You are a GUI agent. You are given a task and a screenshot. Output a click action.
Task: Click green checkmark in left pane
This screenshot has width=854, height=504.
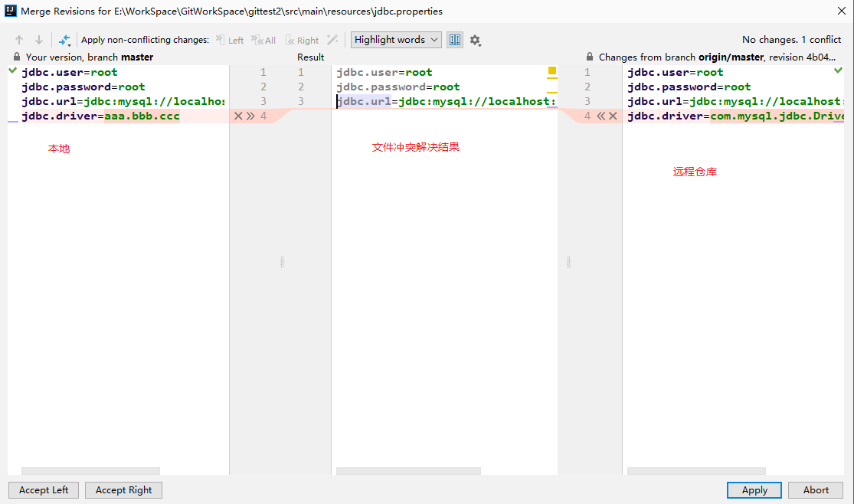point(12,70)
